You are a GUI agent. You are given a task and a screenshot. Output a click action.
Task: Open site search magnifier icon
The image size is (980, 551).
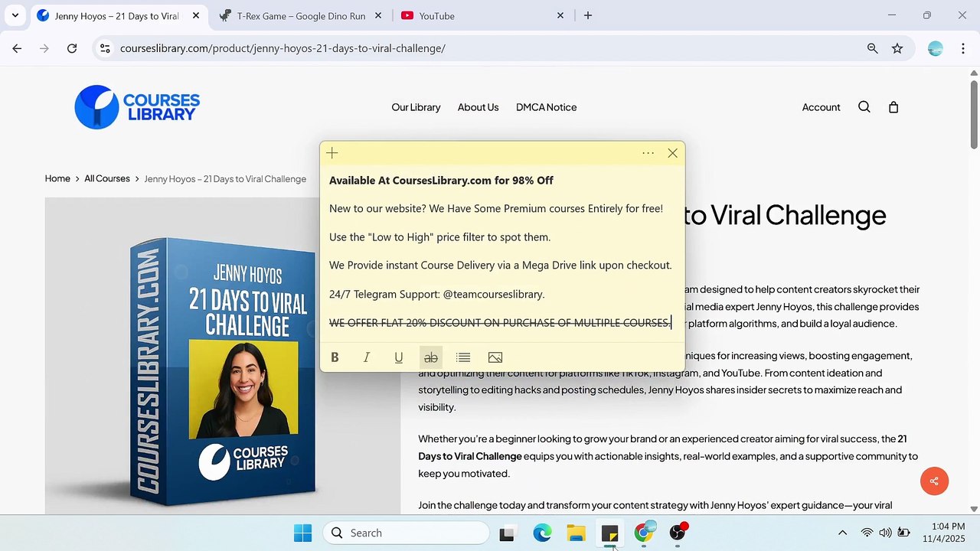click(864, 107)
